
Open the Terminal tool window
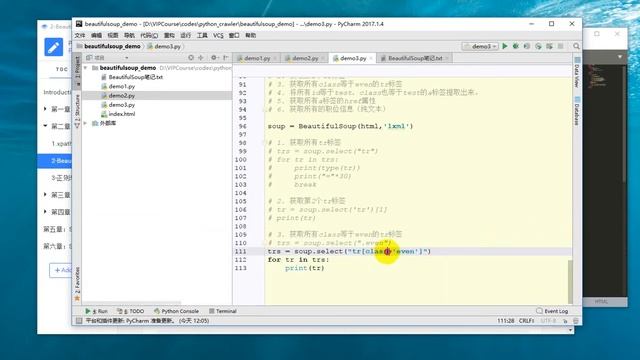(x=223, y=311)
